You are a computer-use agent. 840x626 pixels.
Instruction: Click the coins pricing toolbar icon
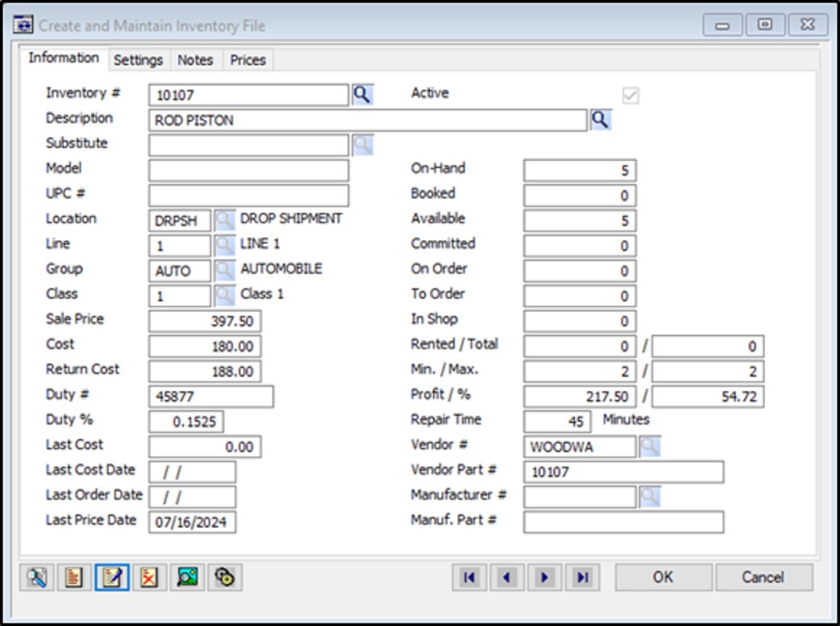click(x=225, y=577)
